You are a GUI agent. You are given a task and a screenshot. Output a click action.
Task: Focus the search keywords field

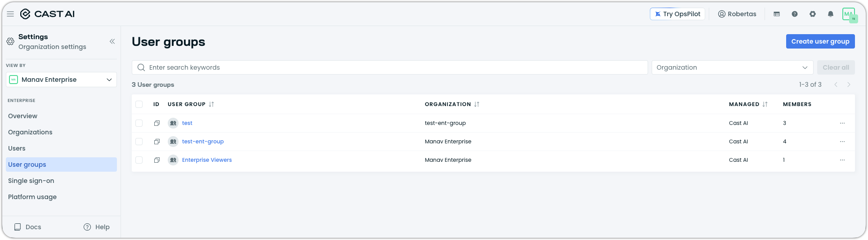389,67
